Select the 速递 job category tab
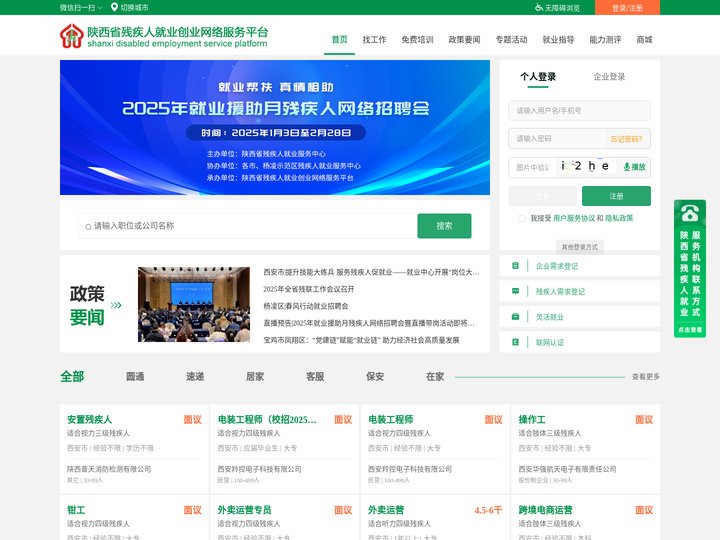The width and height of the screenshot is (720, 540). click(x=195, y=377)
